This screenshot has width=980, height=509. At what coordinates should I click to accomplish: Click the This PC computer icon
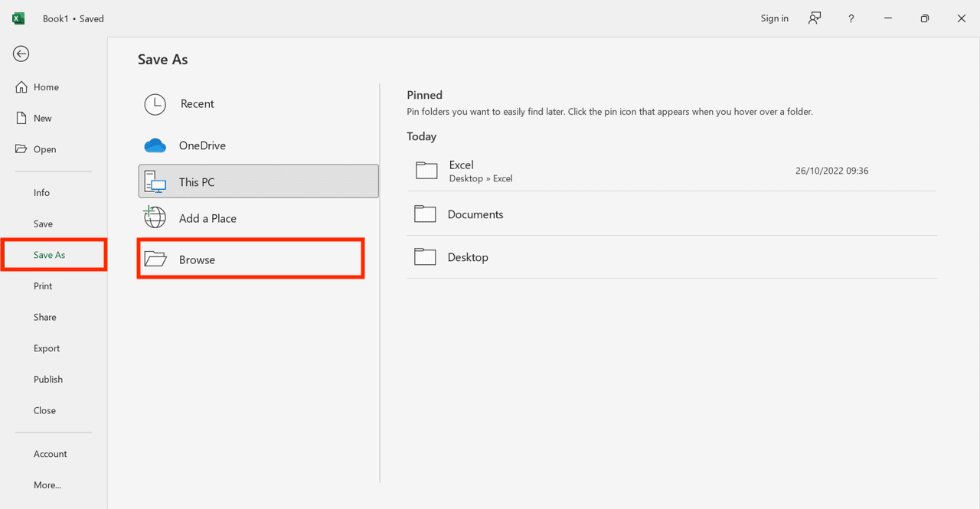tap(155, 182)
